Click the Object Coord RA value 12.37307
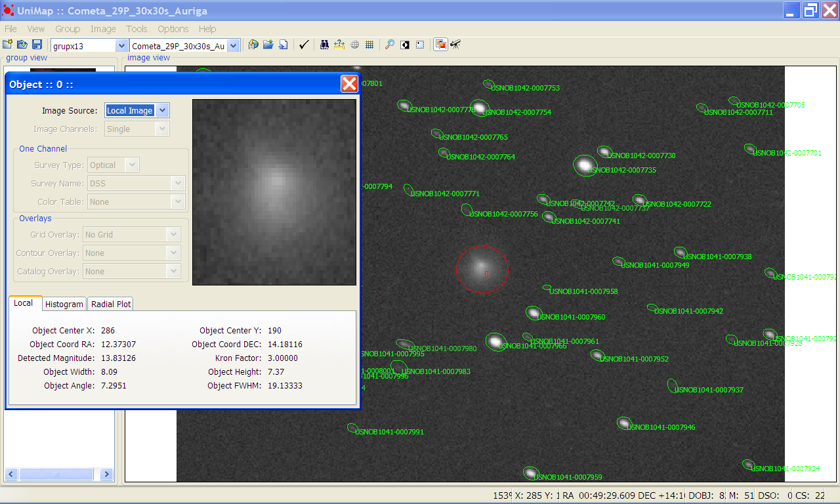 118,345
